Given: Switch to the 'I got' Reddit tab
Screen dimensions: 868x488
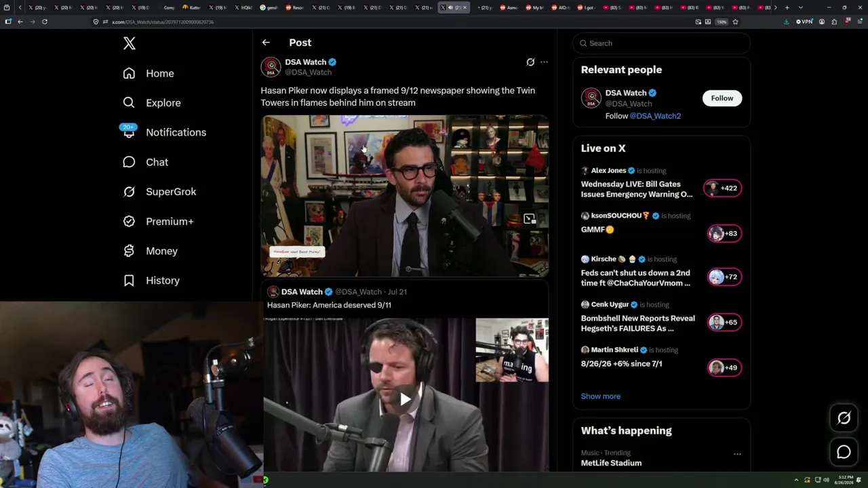Looking at the screenshot, I should pyautogui.click(x=587, y=7).
